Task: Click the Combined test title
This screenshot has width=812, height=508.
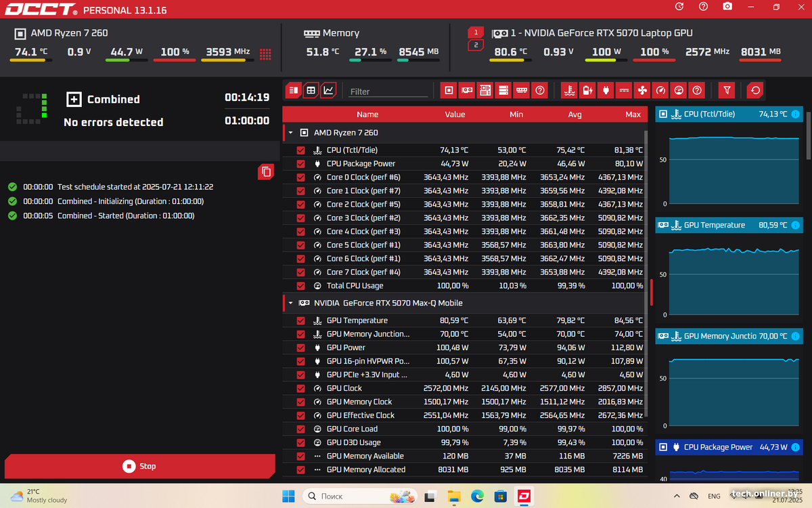Action: (x=113, y=100)
